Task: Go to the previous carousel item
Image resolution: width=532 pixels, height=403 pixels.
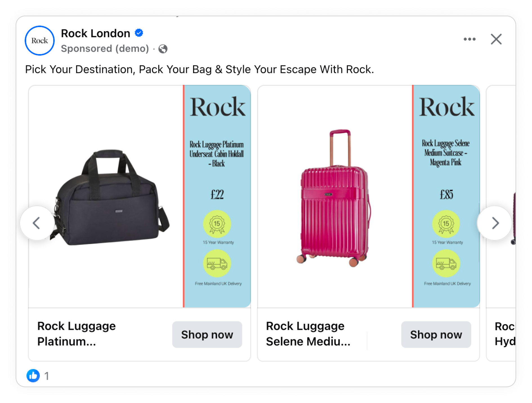Action: point(37,223)
